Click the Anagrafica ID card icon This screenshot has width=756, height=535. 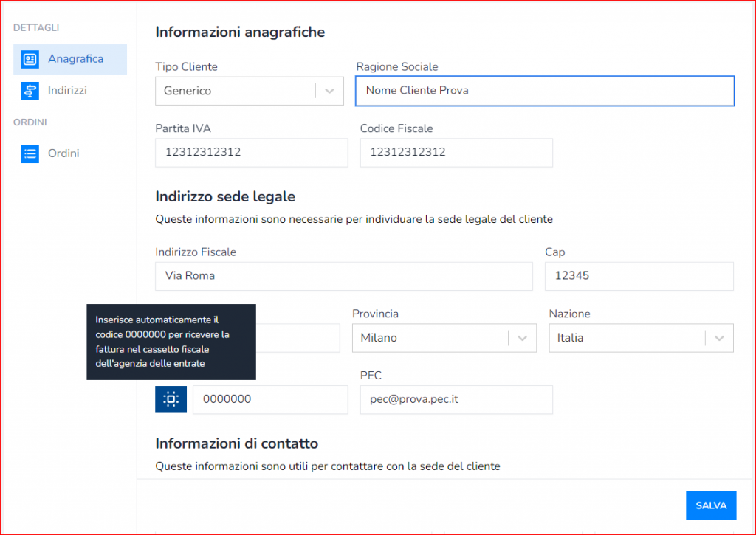(30, 59)
